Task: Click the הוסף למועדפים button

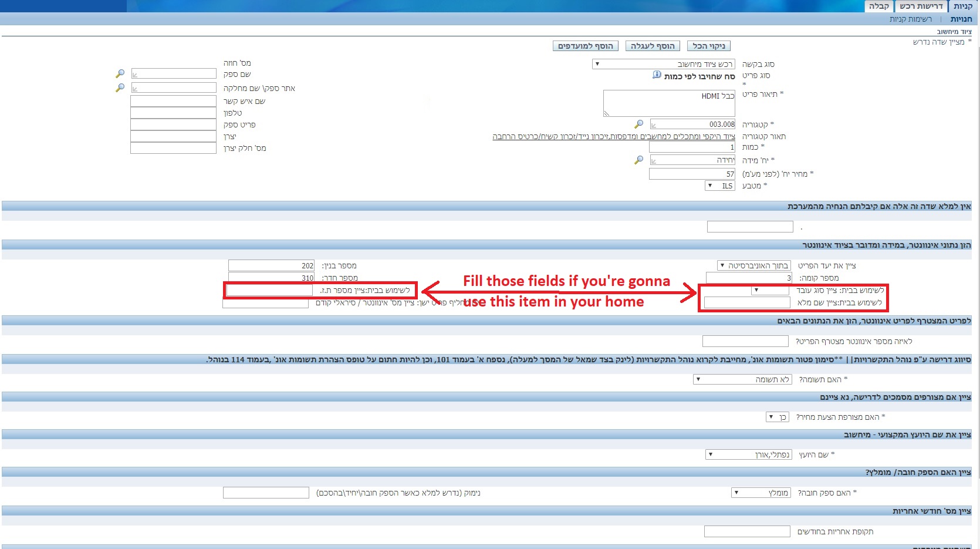Action: pyautogui.click(x=585, y=46)
